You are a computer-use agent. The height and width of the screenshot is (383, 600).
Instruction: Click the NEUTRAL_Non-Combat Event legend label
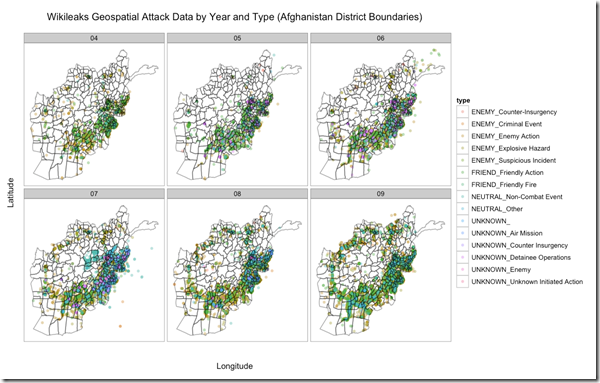click(517, 197)
